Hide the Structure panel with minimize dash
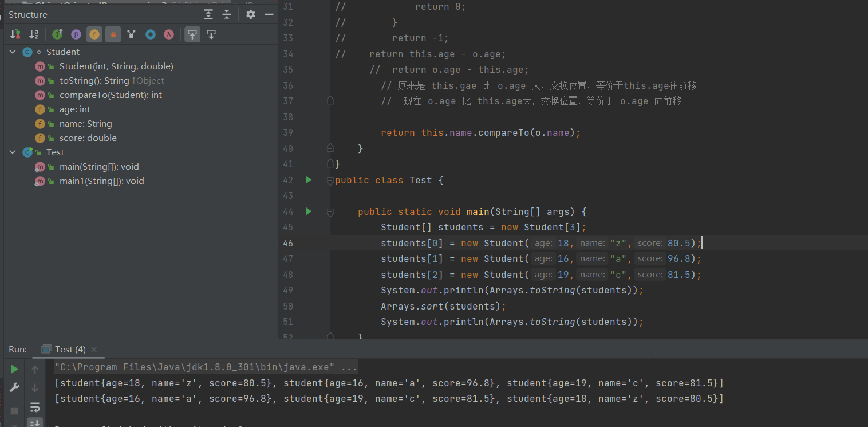The image size is (868, 427). 269,14
